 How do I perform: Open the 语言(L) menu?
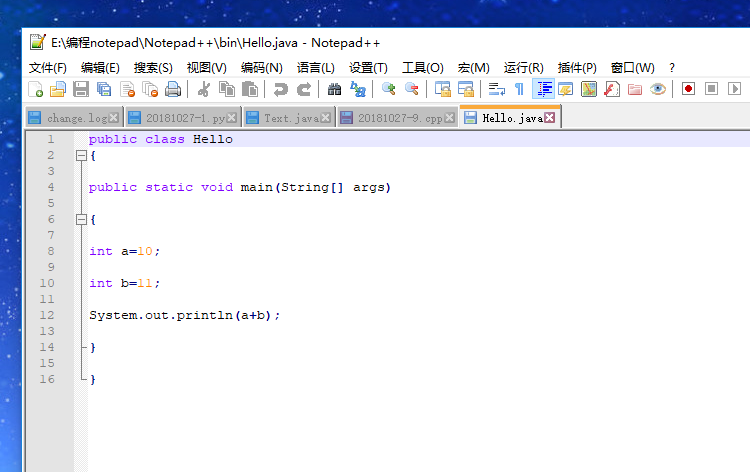point(316,68)
